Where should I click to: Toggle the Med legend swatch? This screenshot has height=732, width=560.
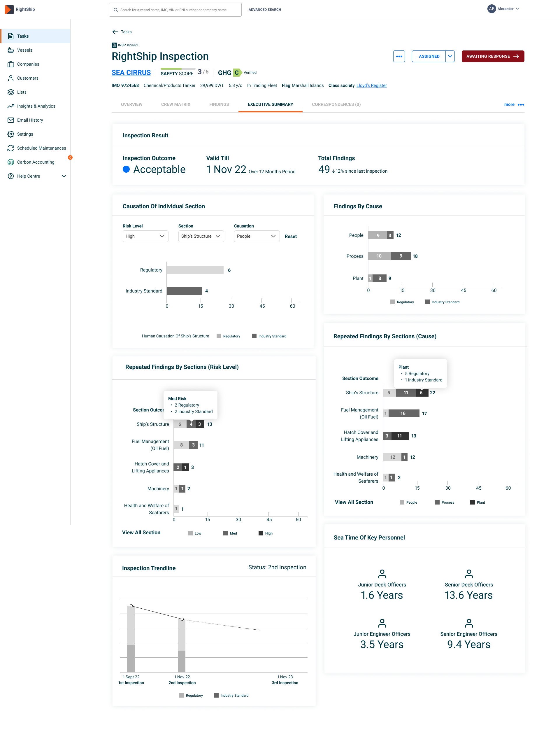(x=226, y=533)
